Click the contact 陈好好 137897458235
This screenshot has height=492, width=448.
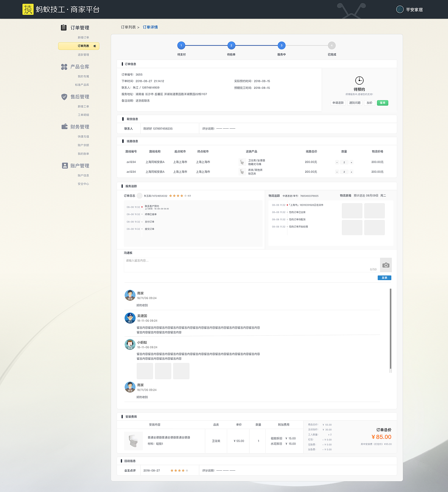(158, 129)
